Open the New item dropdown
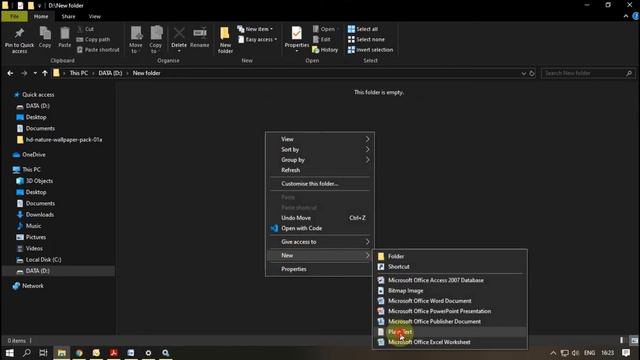Image resolution: width=640 pixels, height=360 pixels. click(x=255, y=29)
